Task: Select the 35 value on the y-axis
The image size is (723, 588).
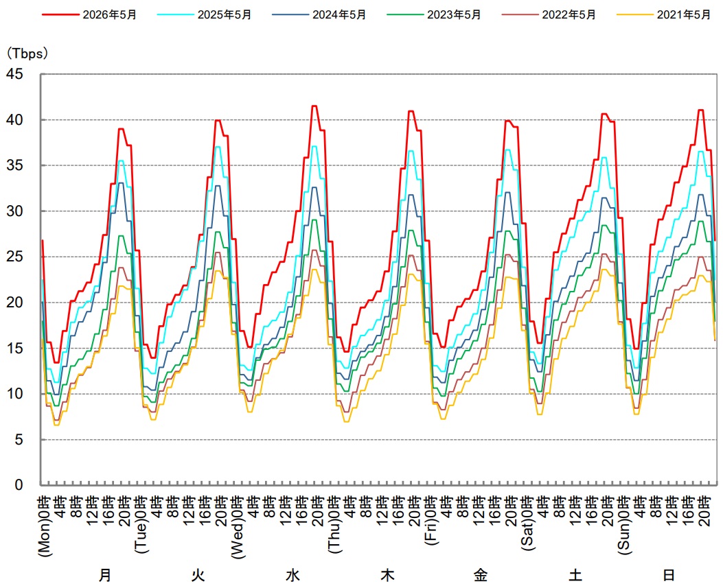Action: pos(14,165)
